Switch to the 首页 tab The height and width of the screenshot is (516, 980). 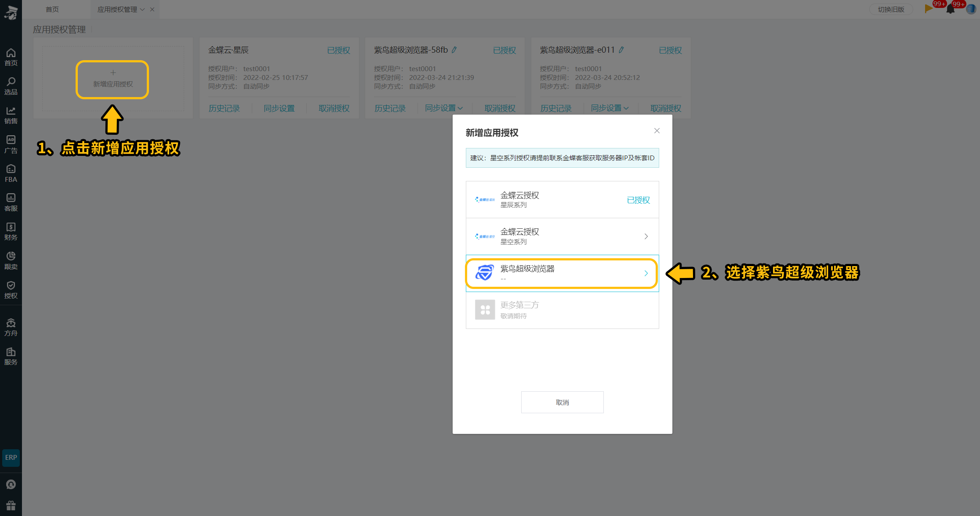coord(52,9)
